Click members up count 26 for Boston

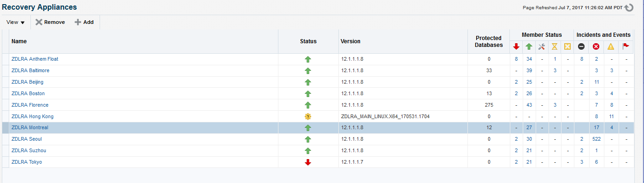pyautogui.click(x=529, y=93)
